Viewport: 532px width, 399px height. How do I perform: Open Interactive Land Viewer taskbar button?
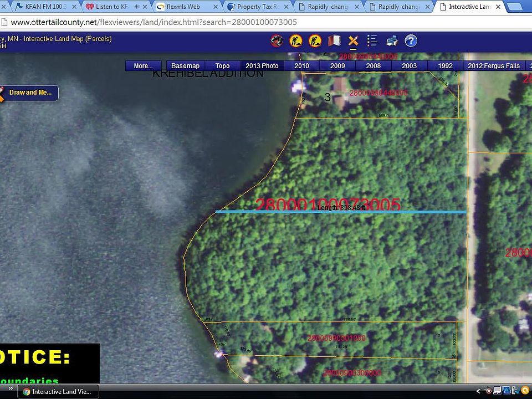tap(58, 392)
